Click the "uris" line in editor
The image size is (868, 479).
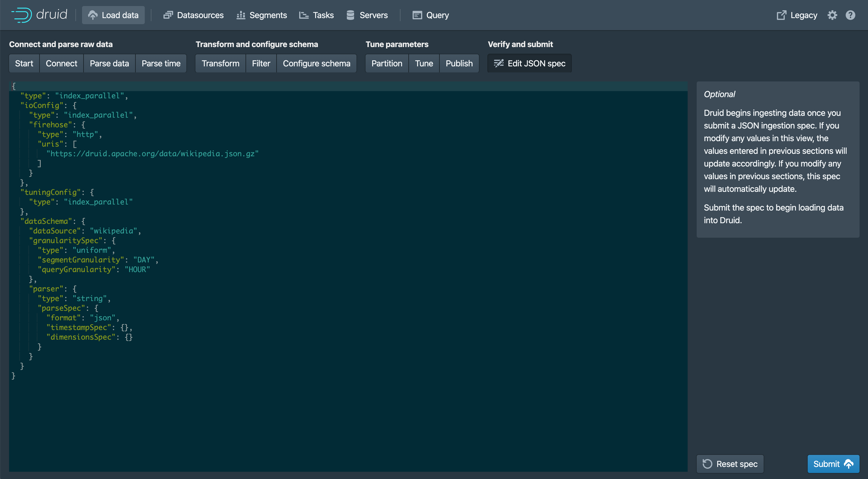pyautogui.click(x=57, y=144)
